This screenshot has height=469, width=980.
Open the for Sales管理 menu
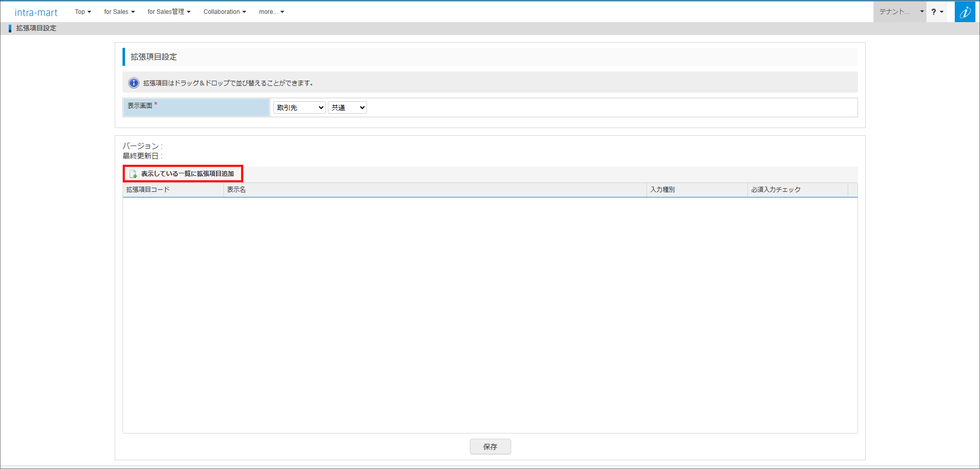pos(169,12)
